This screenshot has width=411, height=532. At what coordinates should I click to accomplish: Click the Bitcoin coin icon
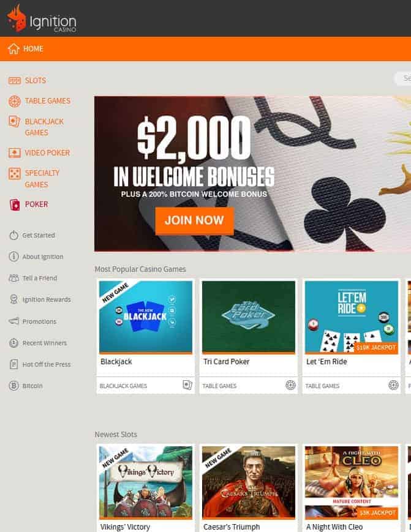(x=13, y=386)
